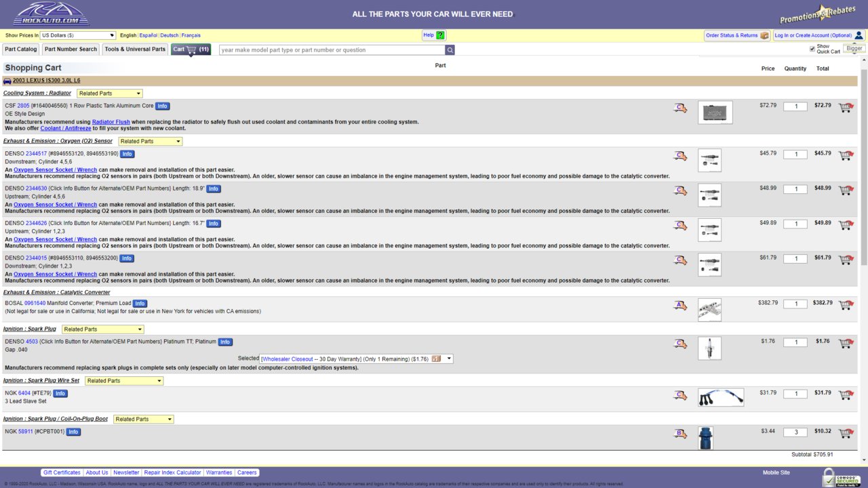This screenshot has height=488, width=868.
Task: Click warehouse C truck icon for CSF radiator
Action: point(680,108)
